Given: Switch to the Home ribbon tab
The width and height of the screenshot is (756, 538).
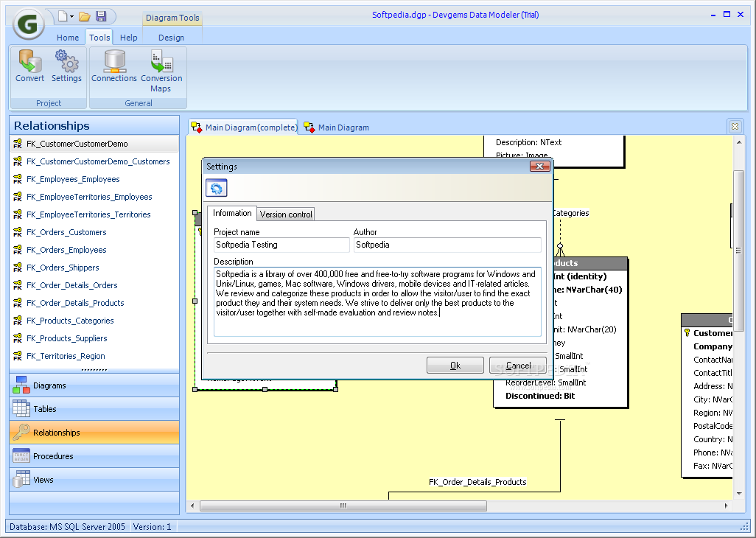Looking at the screenshot, I should tap(68, 37).
